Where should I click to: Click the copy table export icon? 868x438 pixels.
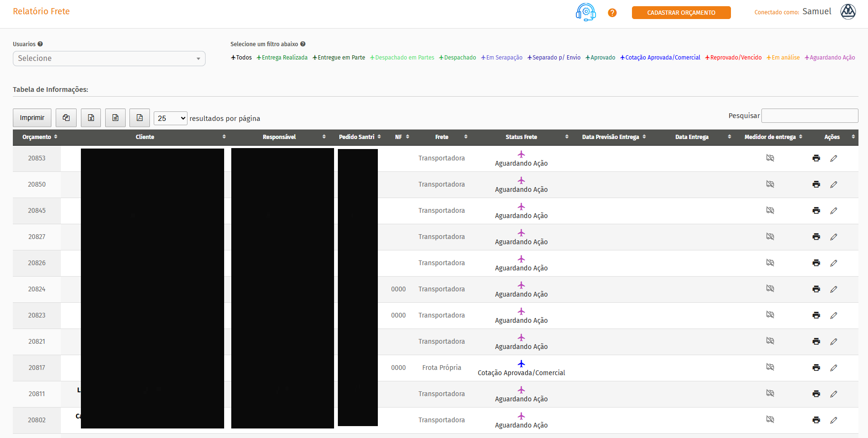[66, 118]
